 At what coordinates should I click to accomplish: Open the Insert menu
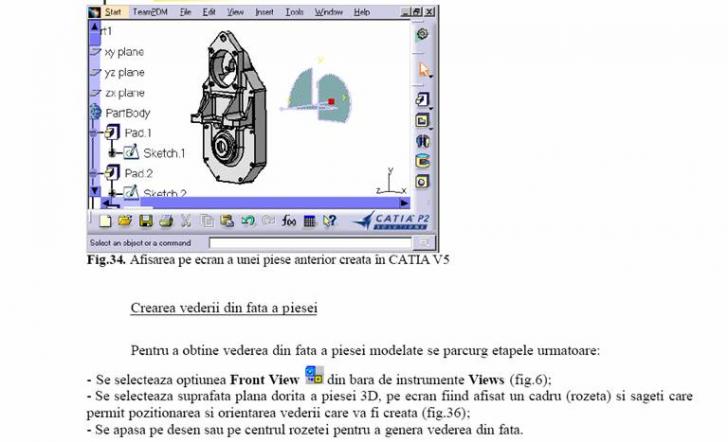pyautogui.click(x=264, y=12)
